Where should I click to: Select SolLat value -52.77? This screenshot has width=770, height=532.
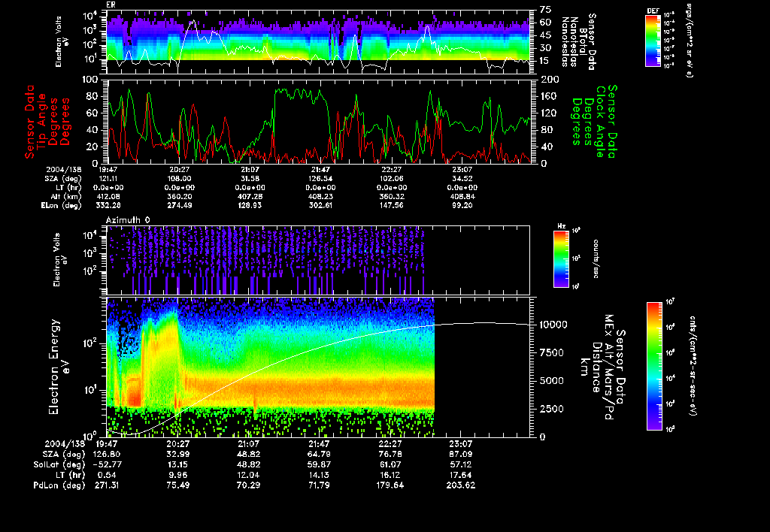coord(107,464)
